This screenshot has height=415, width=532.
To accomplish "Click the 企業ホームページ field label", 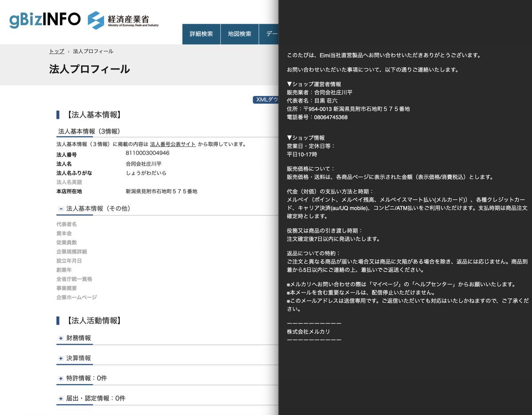I will 77,297.
